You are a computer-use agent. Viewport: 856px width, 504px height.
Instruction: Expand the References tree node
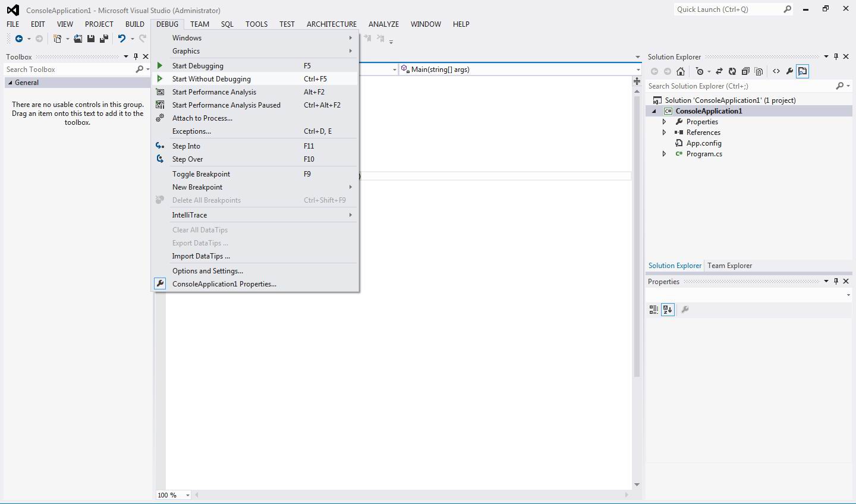[x=664, y=133]
